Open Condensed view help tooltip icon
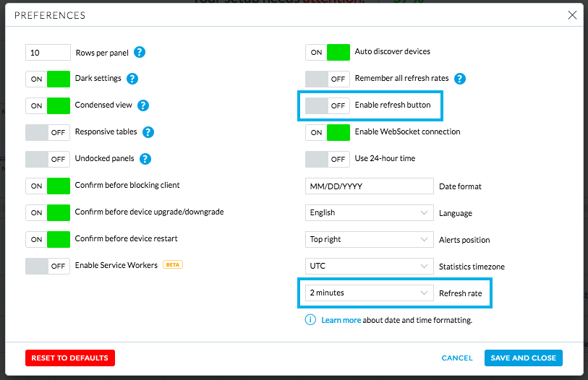 point(143,105)
